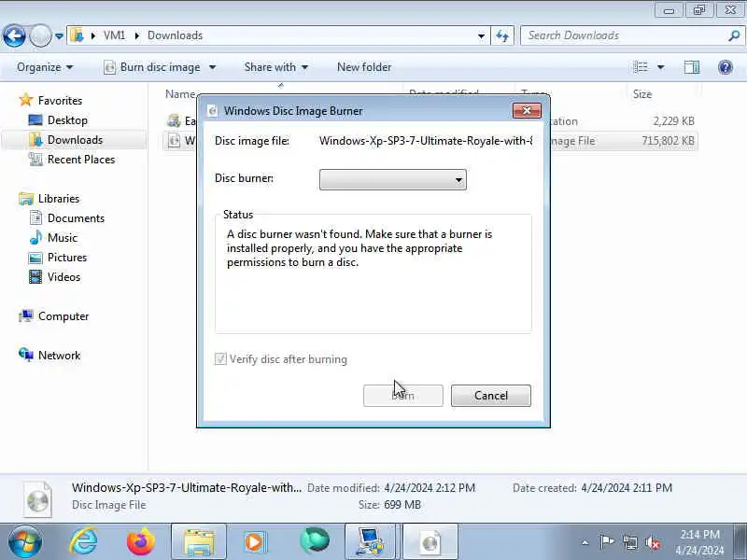The width and height of the screenshot is (747, 560).
Task: Open Windows Explorer taskbar button
Action: click(199, 541)
